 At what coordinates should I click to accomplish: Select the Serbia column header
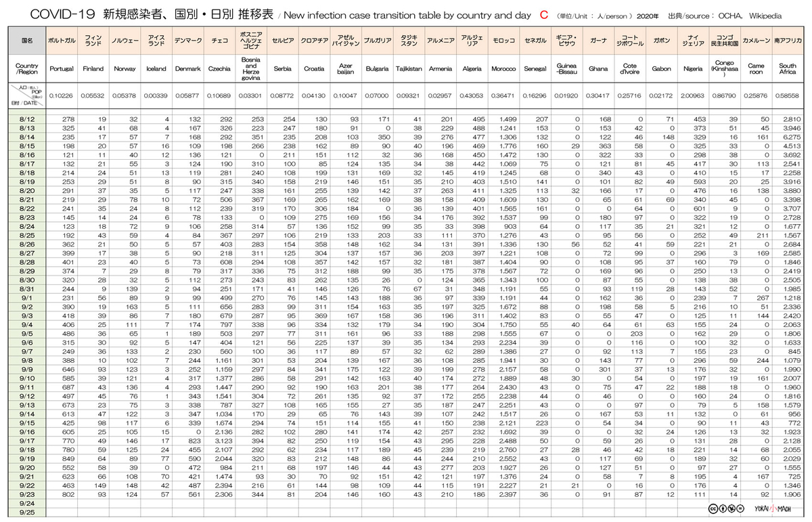pyautogui.click(x=282, y=69)
